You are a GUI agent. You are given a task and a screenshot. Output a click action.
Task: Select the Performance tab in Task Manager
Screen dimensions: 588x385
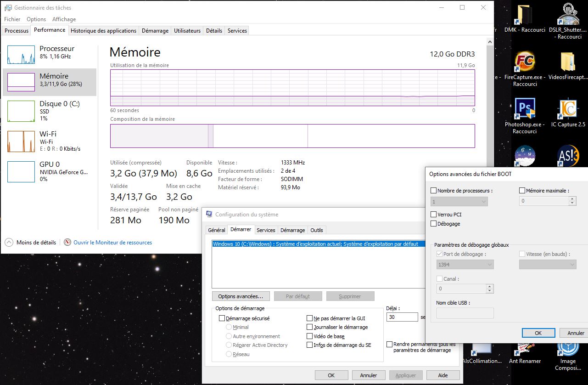tap(50, 30)
